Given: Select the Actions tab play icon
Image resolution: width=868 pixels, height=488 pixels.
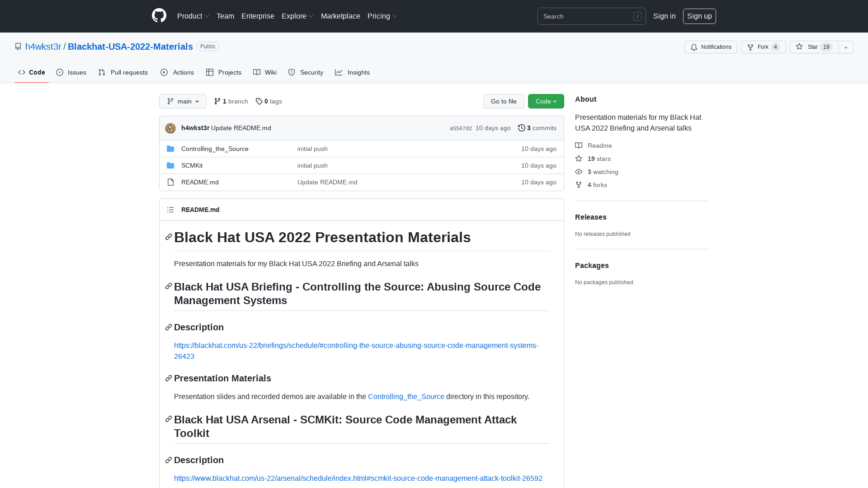Looking at the screenshot, I should tap(165, 72).
